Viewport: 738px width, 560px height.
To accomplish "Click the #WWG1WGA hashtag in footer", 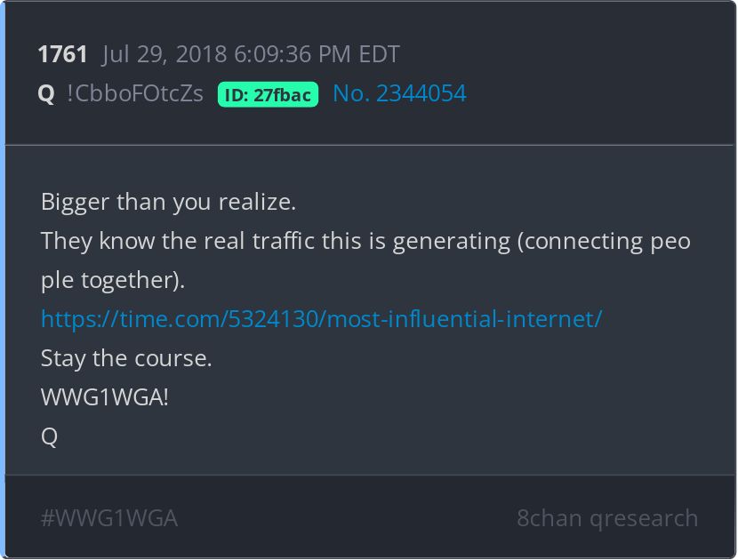I will (109, 518).
